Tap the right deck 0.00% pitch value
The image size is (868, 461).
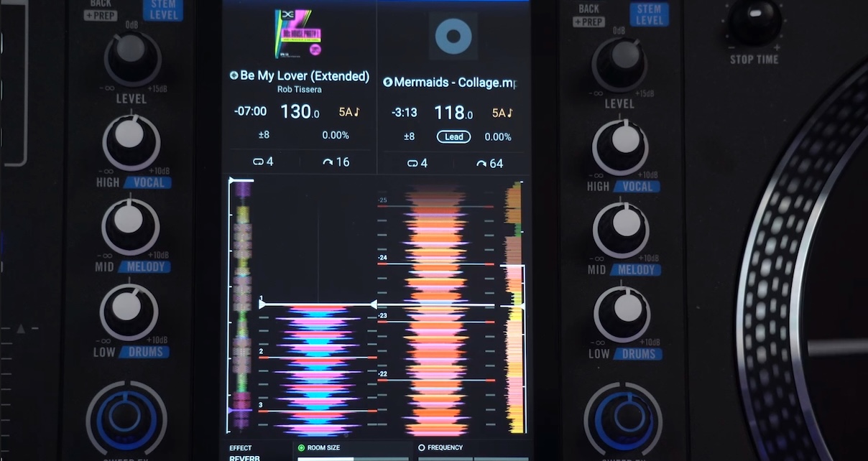(498, 136)
